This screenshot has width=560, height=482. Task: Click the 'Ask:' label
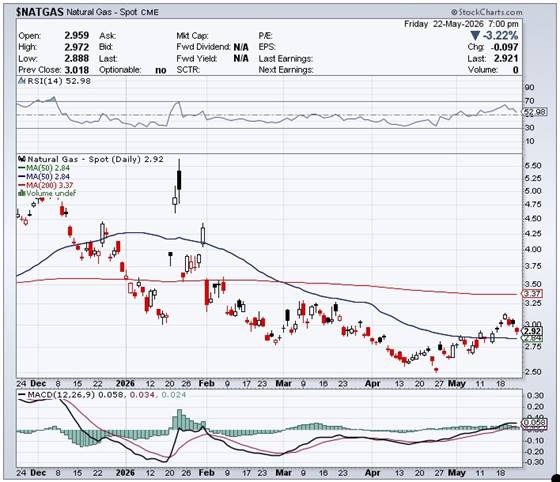pyautogui.click(x=107, y=36)
